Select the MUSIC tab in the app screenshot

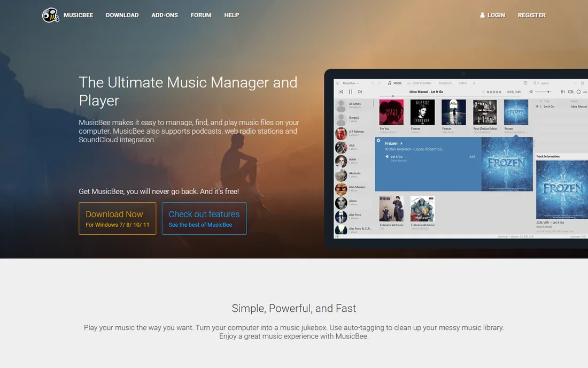point(395,83)
